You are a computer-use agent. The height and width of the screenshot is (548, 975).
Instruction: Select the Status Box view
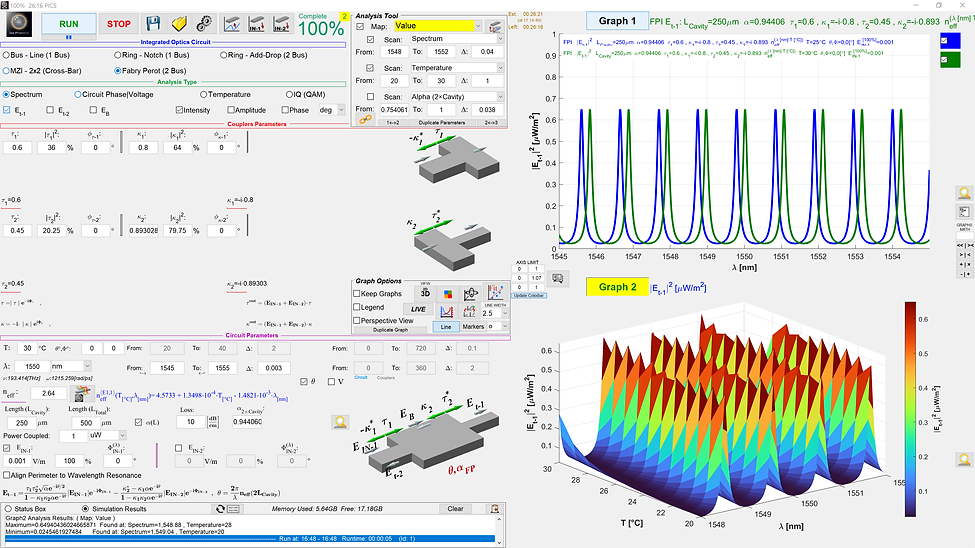pos(9,509)
